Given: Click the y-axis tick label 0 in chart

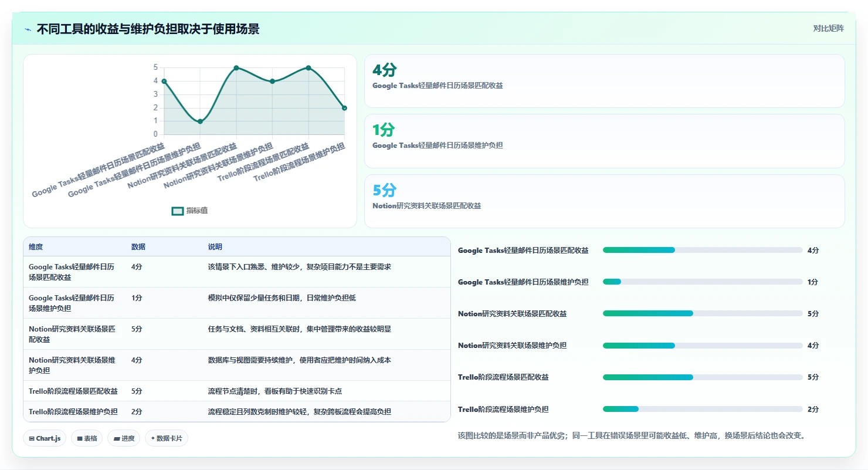Looking at the screenshot, I should coord(155,134).
